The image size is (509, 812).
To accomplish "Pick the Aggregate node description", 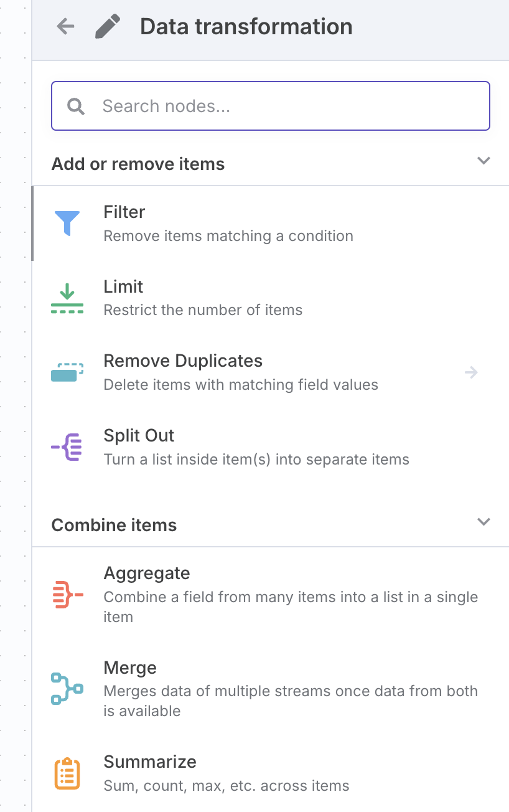I will pos(291,607).
